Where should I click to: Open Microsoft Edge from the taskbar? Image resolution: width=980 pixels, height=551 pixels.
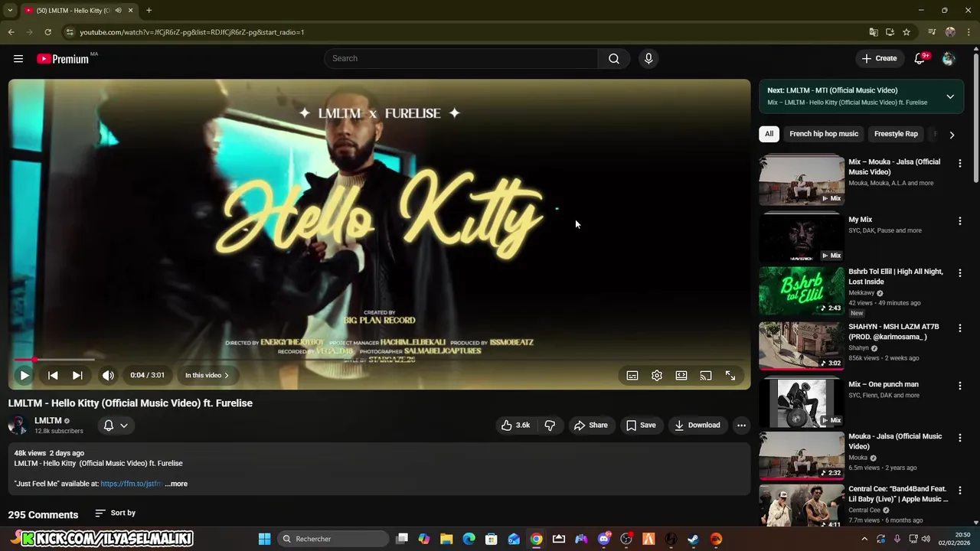pyautogui.click(x=469, y=539)
